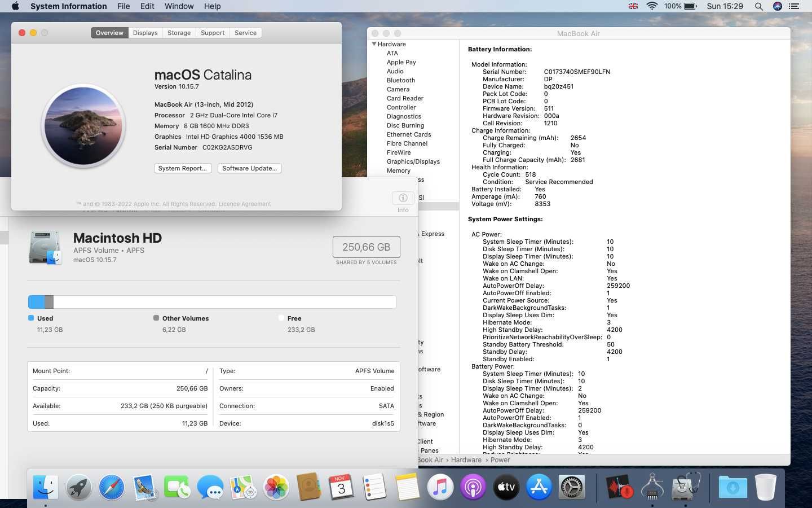Click Disk Utility stethoscope icon in Dock
The width and height of the screenshot is (812, 508).
[686, 487]
